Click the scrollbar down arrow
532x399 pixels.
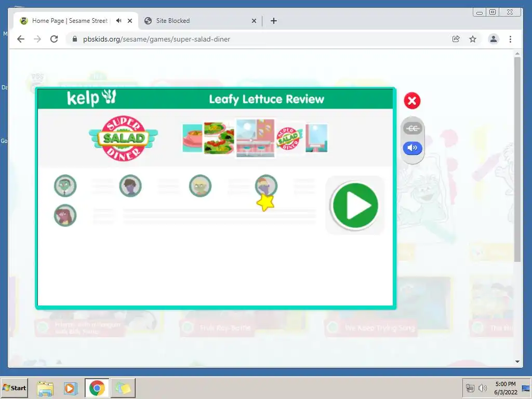(x=517, y=362)
